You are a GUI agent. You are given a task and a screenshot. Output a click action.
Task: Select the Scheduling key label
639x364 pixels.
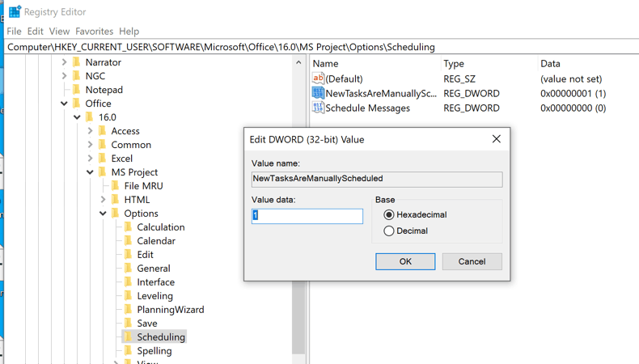click(x=161, y=336)
